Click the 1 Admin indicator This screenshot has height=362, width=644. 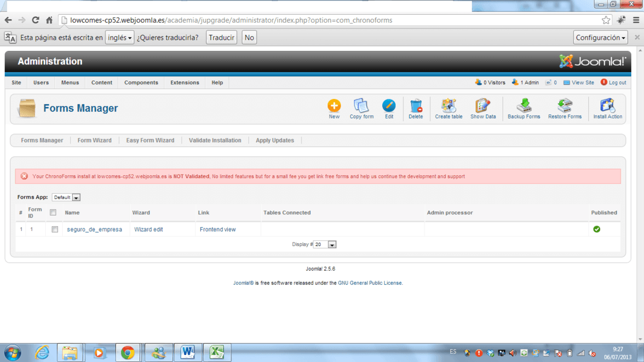525,83
